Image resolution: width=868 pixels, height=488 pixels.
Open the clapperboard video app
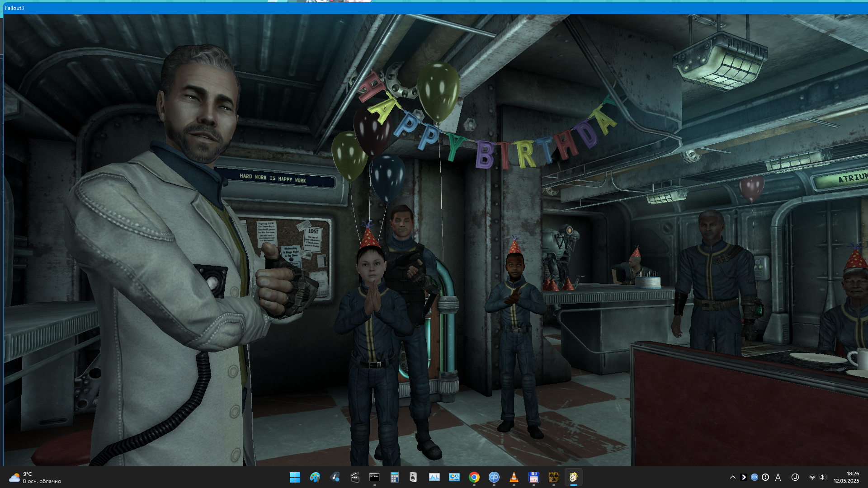pos(355,477)
